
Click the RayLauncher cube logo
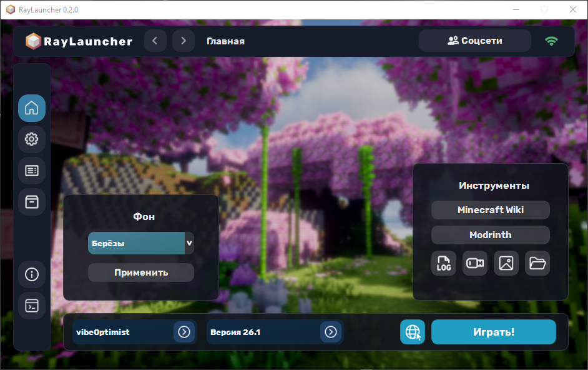pyautogui.click(x=33, y=41)
